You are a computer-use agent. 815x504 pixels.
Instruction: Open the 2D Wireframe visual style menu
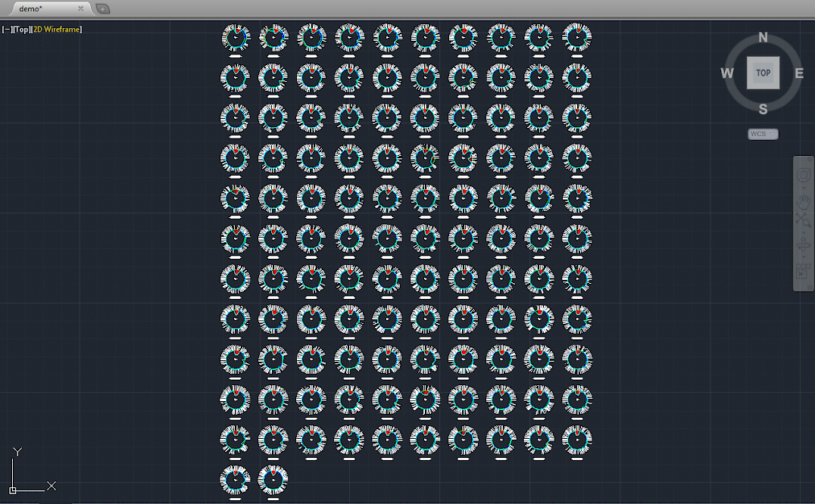(x=57, y=30)
